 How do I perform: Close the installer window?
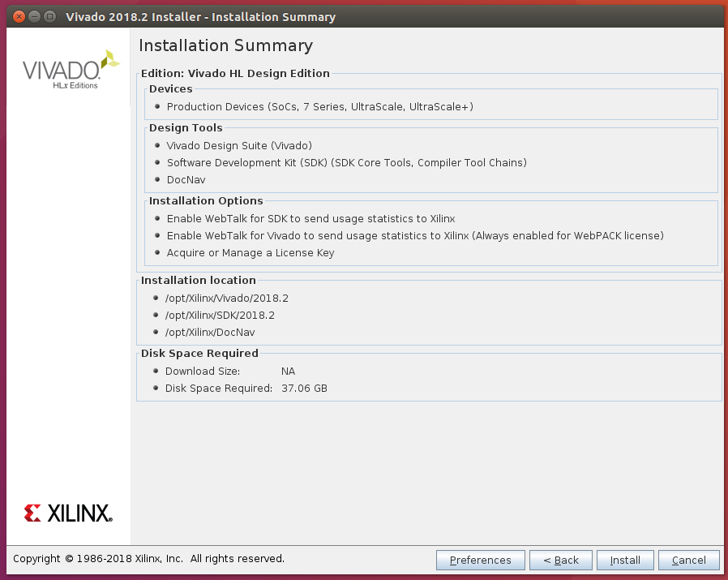(x=19, y=17)
